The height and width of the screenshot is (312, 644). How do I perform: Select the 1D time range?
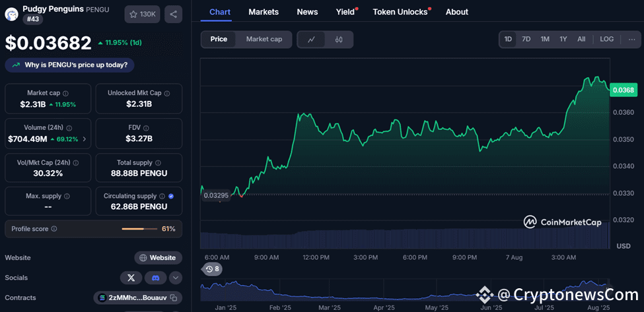pyautogui.click(x=508, y=40)
